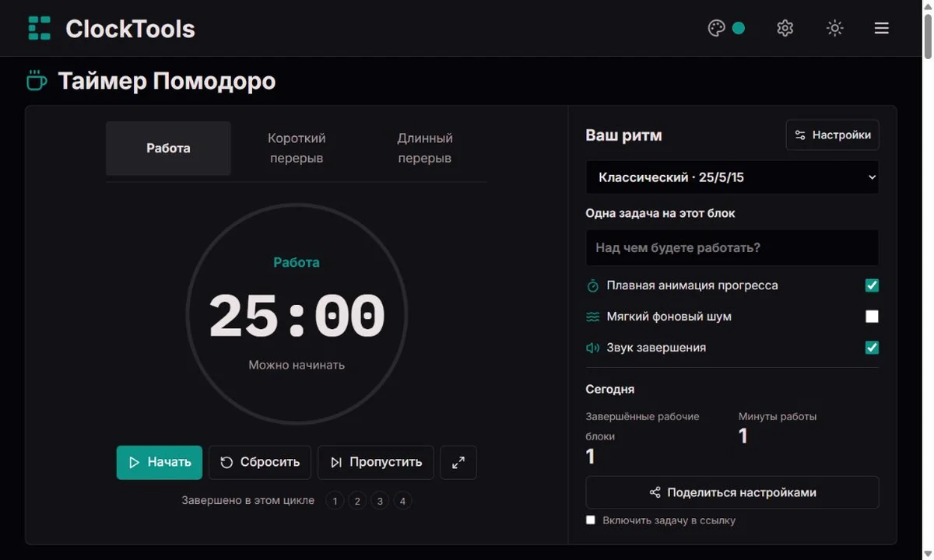Click the Ваш ритм heading
The height and width of the screenshot is (560, 934).
click(x=623, y=135)
